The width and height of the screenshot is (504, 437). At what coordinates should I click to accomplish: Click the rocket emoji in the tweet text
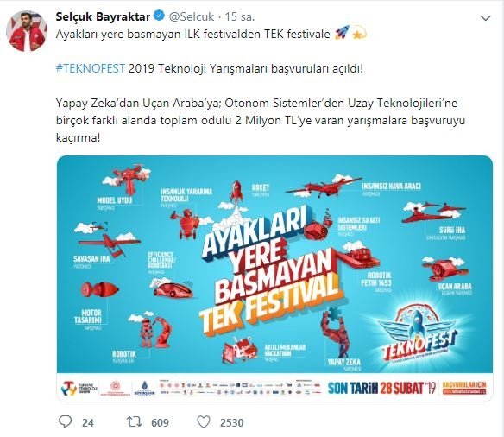[x=342, y=33]
